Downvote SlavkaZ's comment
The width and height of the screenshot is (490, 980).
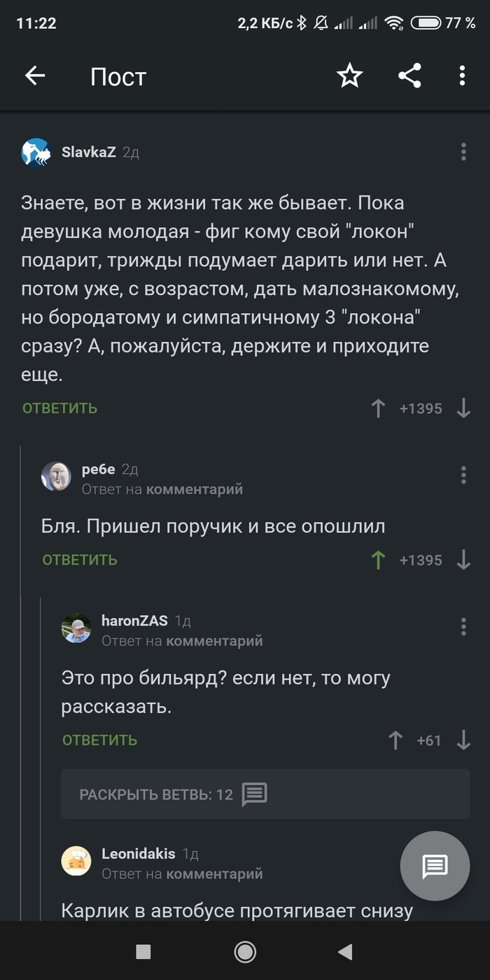(x=463, y=408)
